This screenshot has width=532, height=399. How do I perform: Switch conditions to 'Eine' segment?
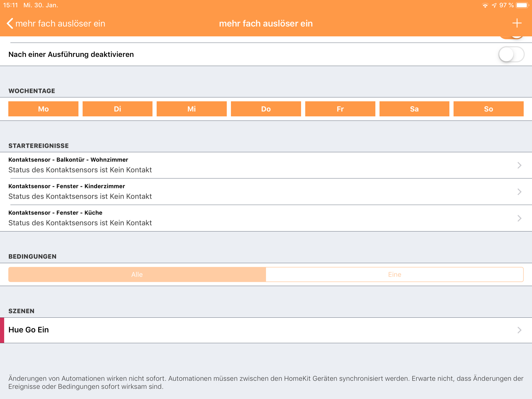[x=394, y=275]
